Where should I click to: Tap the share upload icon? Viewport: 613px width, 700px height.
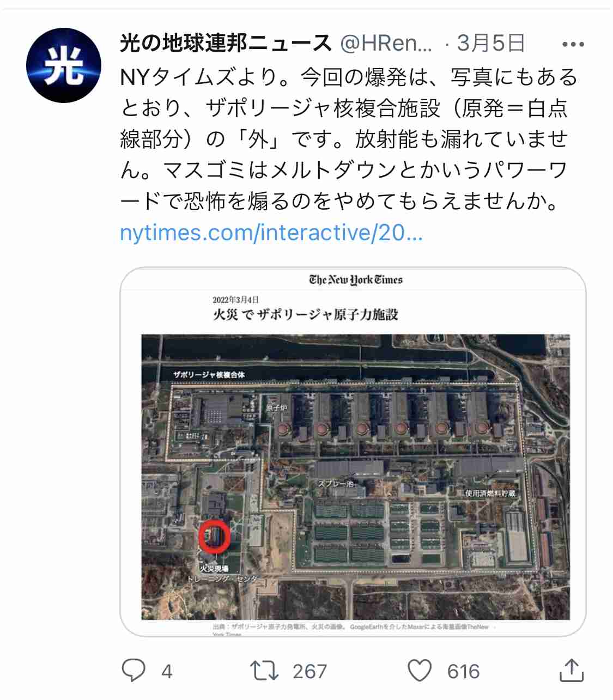[572, 670]
